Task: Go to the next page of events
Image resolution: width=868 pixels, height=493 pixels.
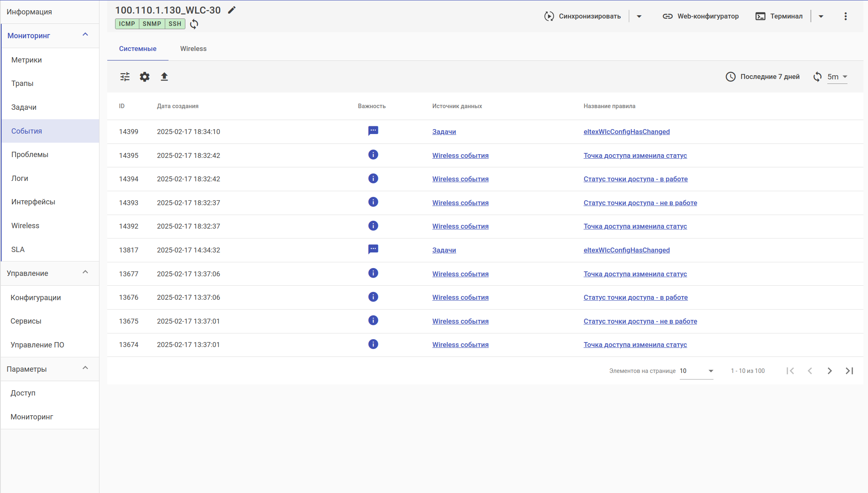Action: pyautogui.click(x=829, y=371)
